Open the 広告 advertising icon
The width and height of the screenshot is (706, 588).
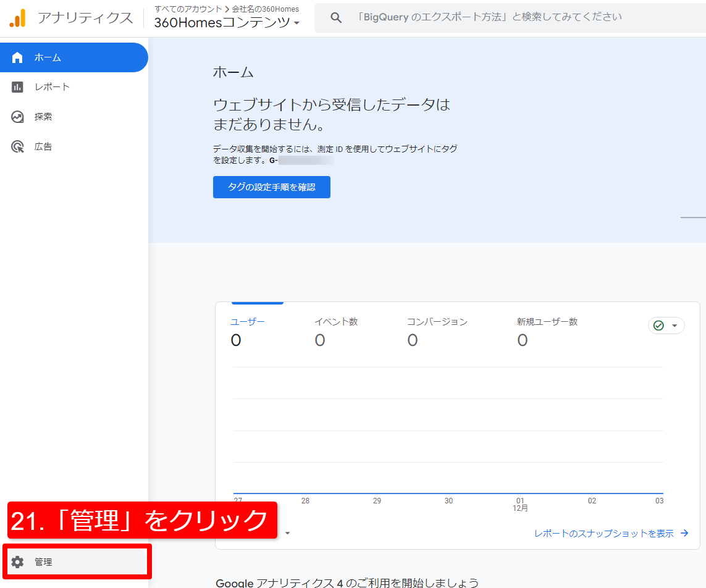(x=17, y=147)
